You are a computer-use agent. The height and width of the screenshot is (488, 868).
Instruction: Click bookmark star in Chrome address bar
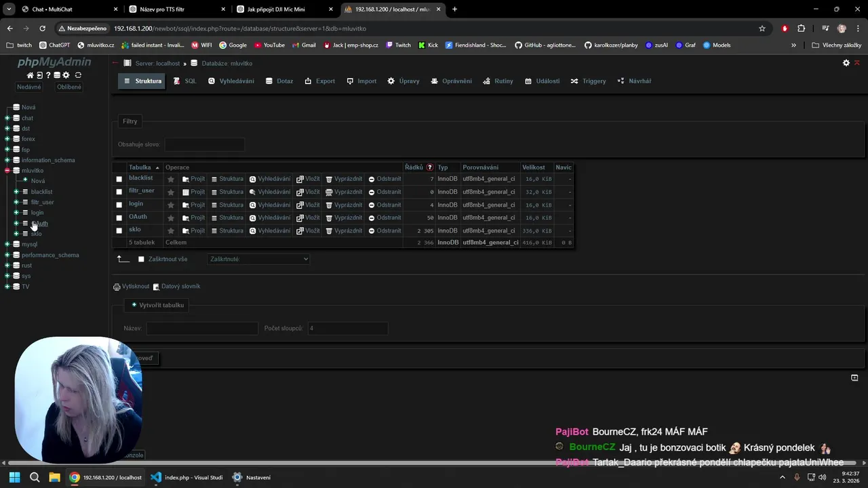pos(762,28)
